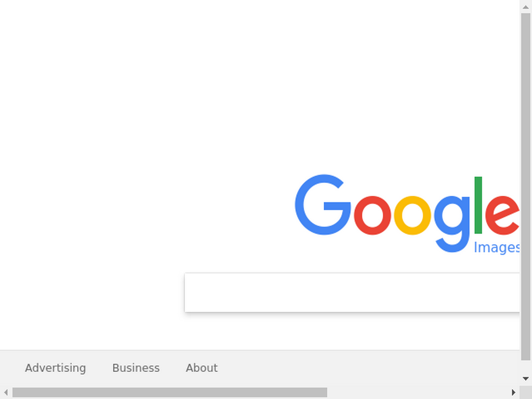Click the red letter e in the logo
Screen dimensions: 532x399
tap(502, 216)
